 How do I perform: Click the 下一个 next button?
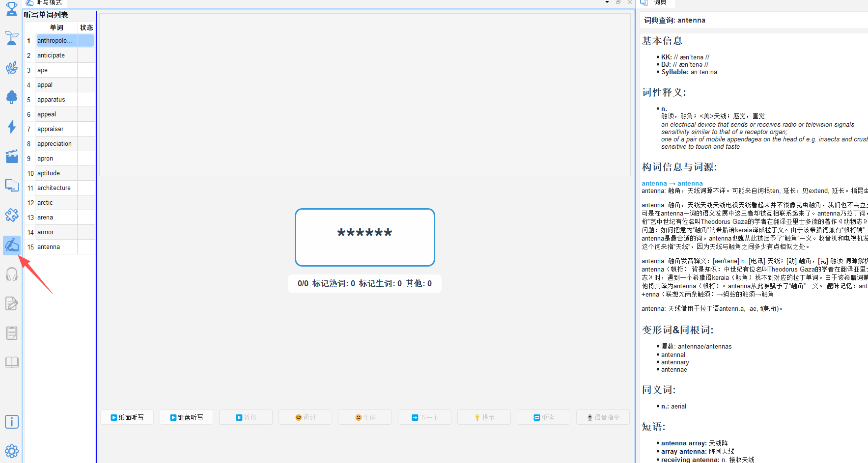pos(425,417)
